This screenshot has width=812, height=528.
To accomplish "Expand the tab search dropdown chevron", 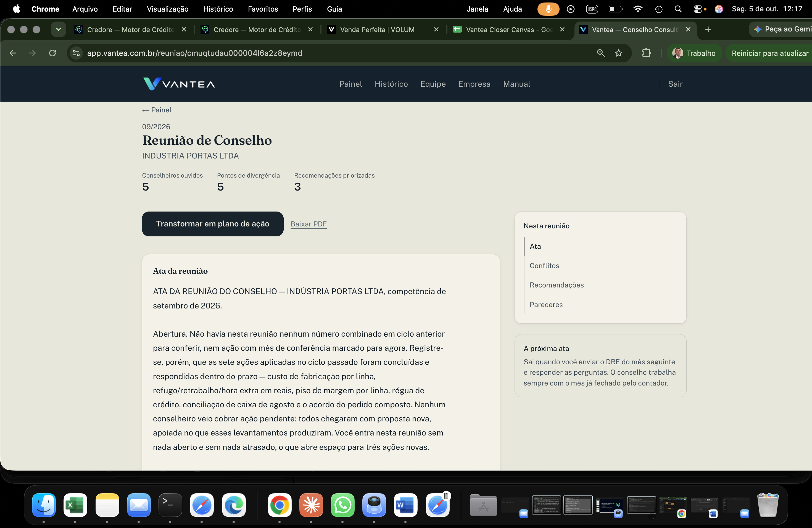I will [58, 29].
